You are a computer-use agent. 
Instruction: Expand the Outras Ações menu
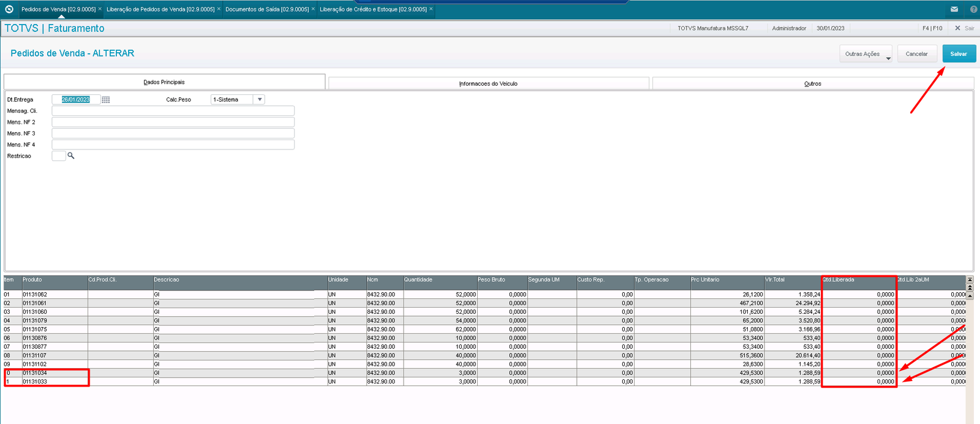(x=865, y=54)
